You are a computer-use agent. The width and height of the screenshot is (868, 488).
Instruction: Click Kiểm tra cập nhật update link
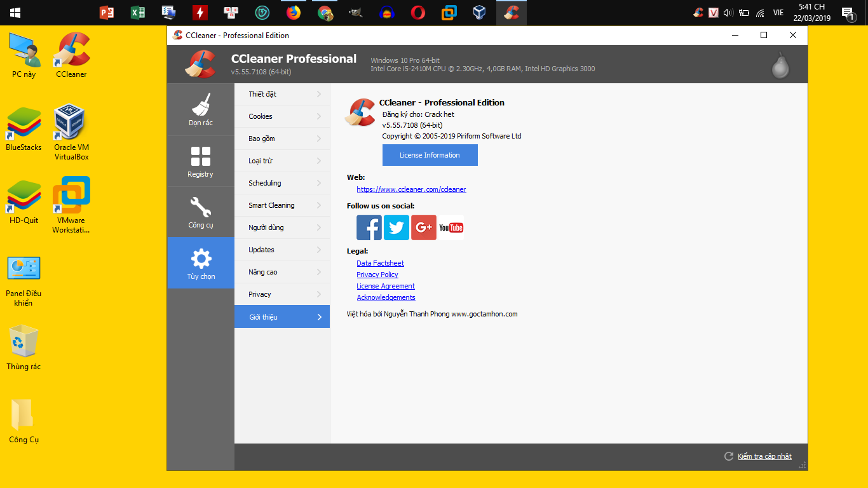pyautogui.click(x=764, y=456)
